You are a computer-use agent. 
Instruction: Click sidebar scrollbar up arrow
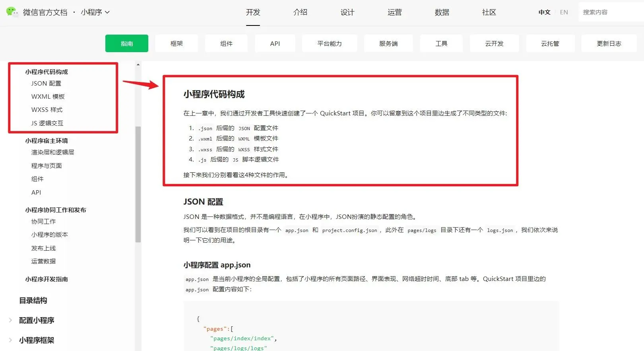[138, 64]
